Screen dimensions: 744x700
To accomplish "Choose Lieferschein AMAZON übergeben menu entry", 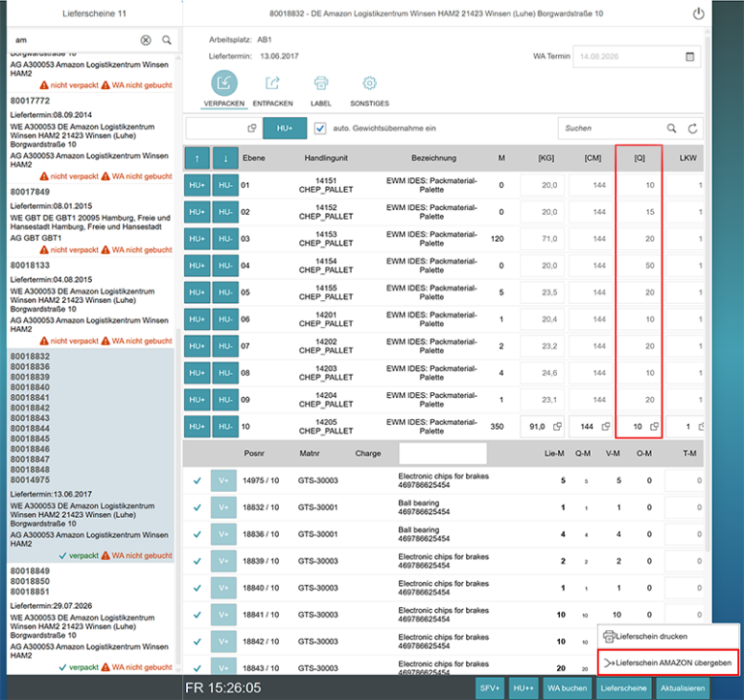I will point(668,662).
